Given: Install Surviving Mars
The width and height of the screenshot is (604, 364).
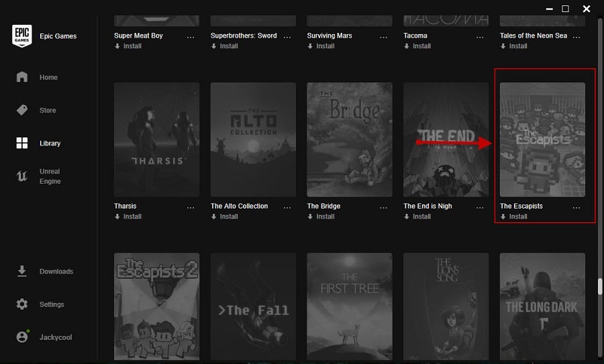Looking at the screenshot, I should pos(321,46).
